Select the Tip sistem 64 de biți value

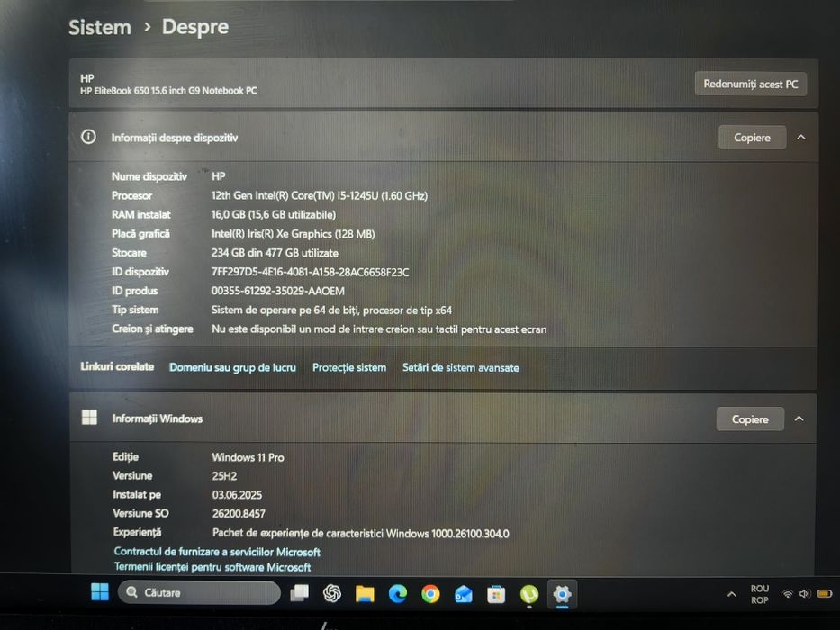coord(331,310)
